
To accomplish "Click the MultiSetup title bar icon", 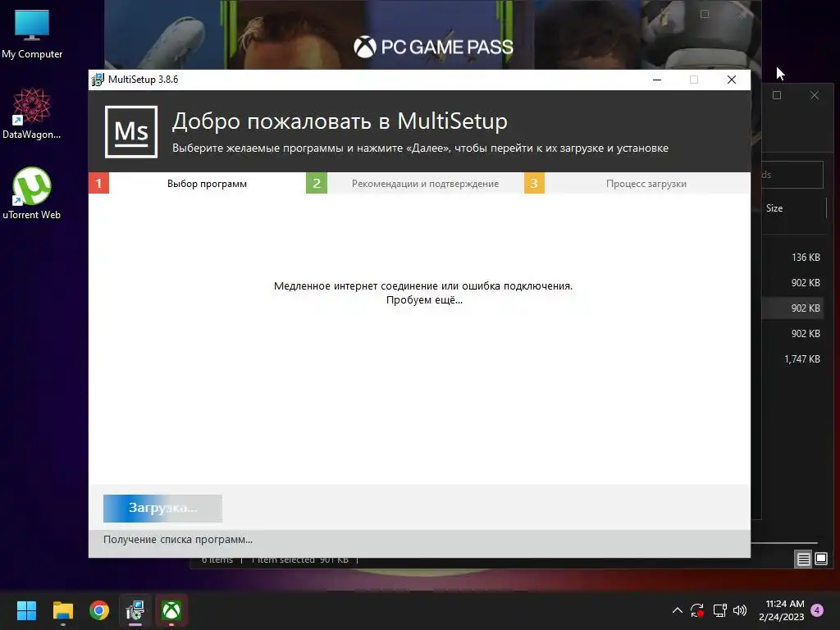I will pos(98,80).
